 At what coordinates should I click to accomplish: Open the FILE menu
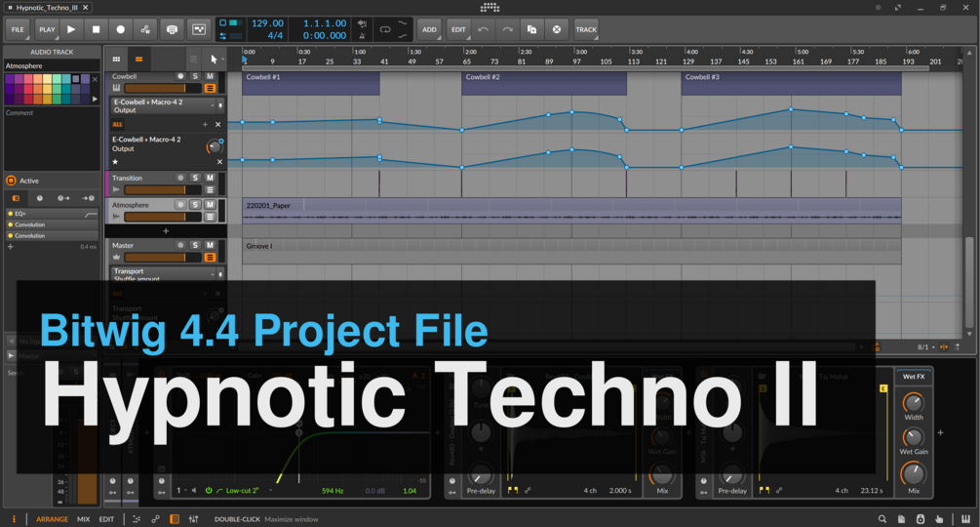pyautogui.click(x=18, y=29)
